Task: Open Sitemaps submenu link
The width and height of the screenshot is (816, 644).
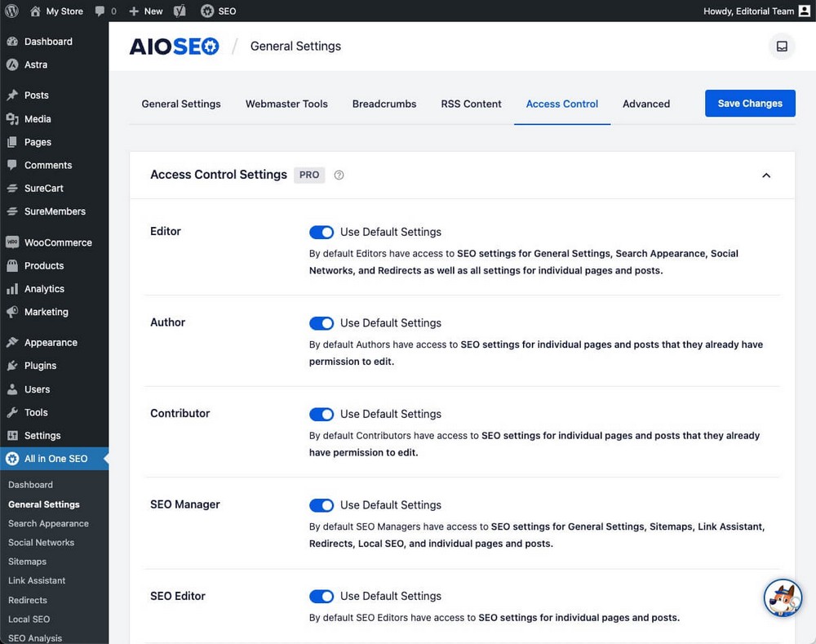Action: [27, 562]
